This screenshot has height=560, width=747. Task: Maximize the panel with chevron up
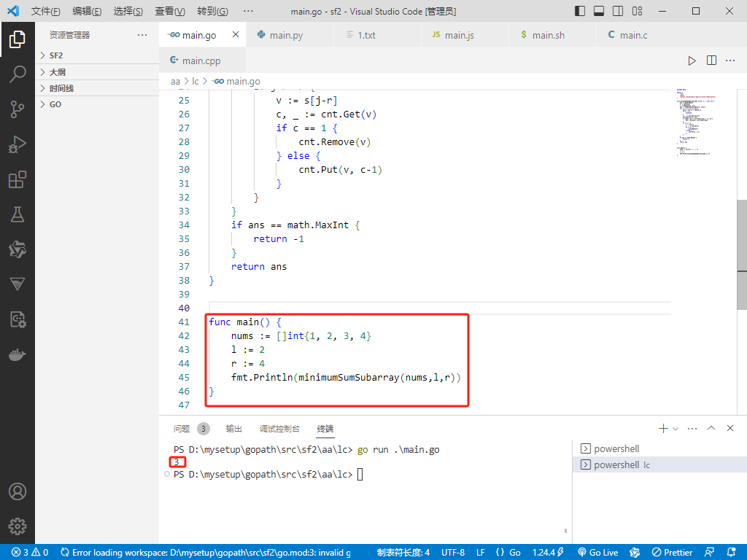click(711, 428)
